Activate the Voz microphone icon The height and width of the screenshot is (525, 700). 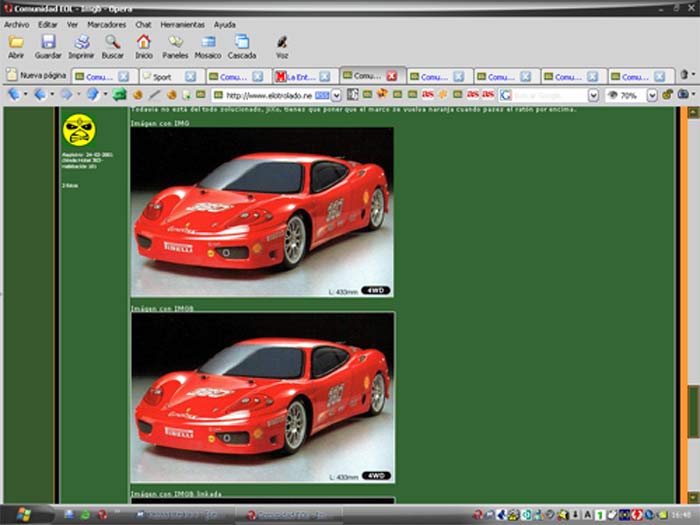(x=282, y=42)
